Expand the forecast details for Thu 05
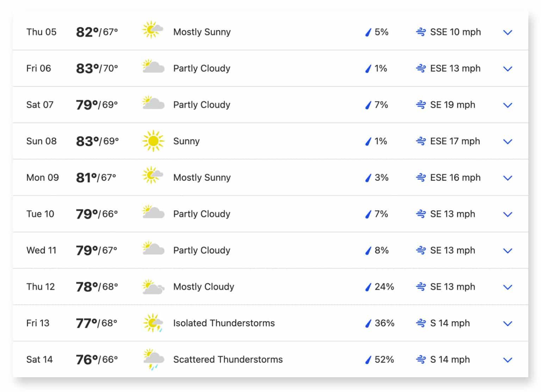The image size is (541, 392). click(508, 32)
